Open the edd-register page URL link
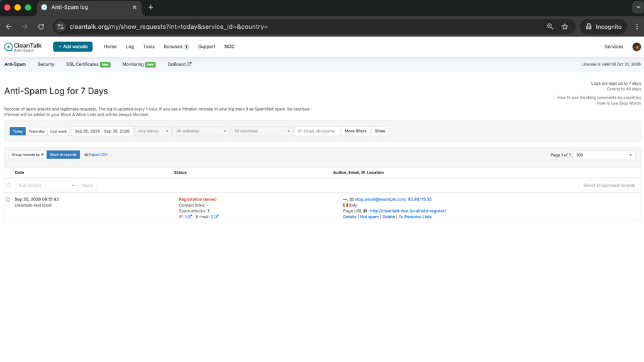 click(x=408, y=211)
